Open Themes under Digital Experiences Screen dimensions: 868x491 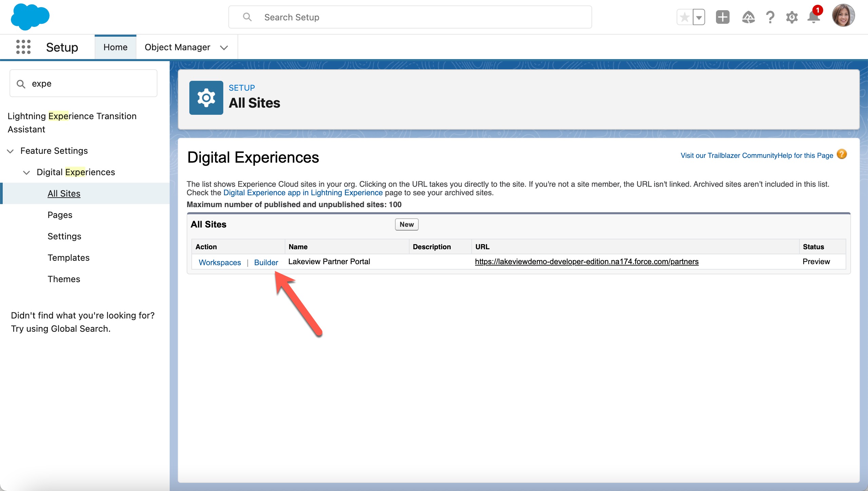[x=64, y=279]
